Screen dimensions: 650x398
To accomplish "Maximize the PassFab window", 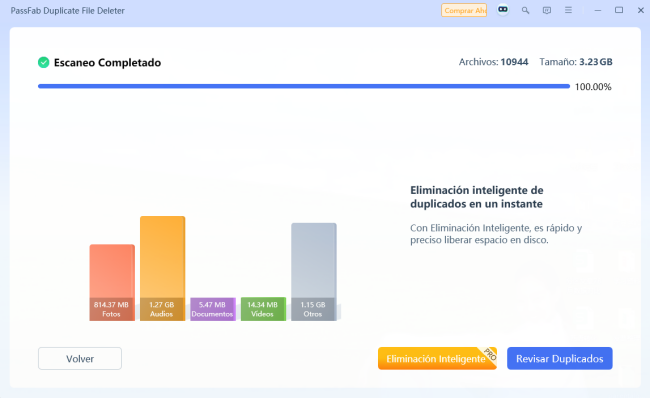I will pos(619,10).
